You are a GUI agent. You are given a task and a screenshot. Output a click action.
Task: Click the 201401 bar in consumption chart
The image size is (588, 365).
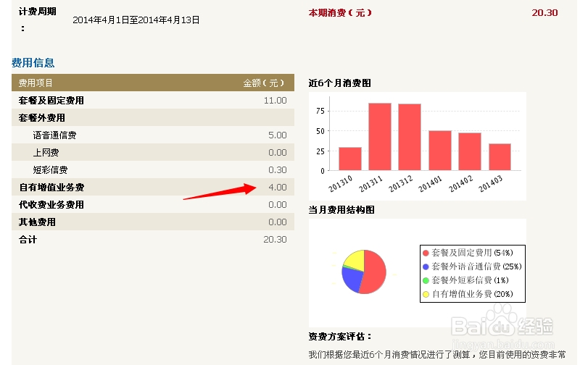tap(440, 151)
